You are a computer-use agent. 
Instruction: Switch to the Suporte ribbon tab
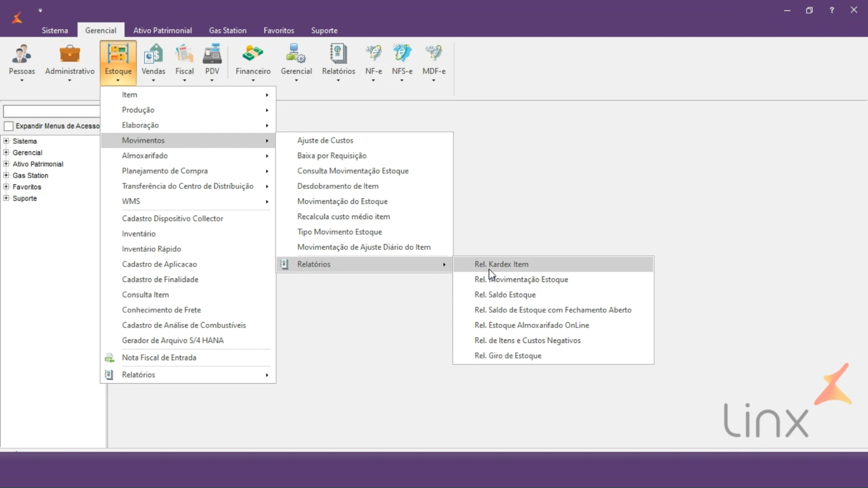(324, 30)
